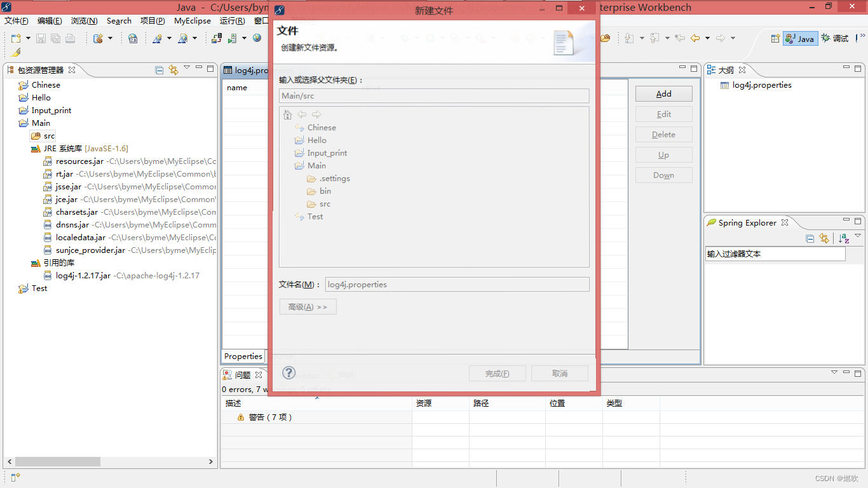Click the Delete button
This screenshot has height=488, width=868.
(x=664, y=135)
